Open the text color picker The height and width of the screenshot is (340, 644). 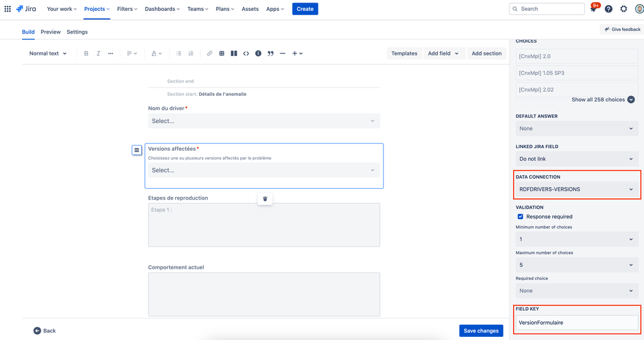157,53
